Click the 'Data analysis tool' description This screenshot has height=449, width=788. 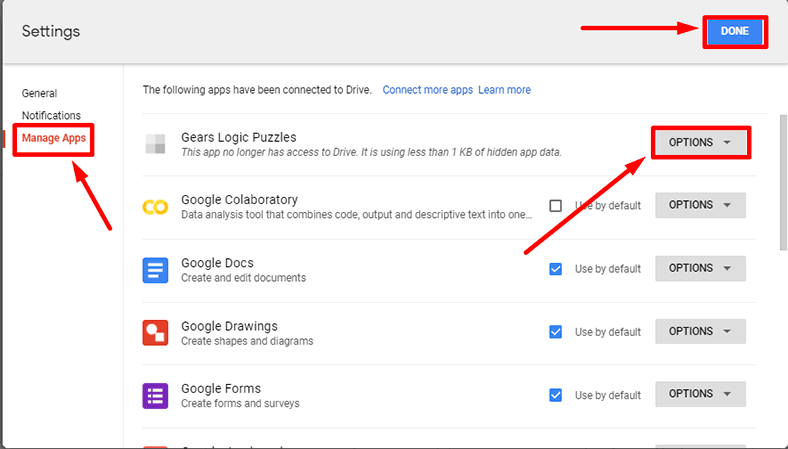(357, 215)
